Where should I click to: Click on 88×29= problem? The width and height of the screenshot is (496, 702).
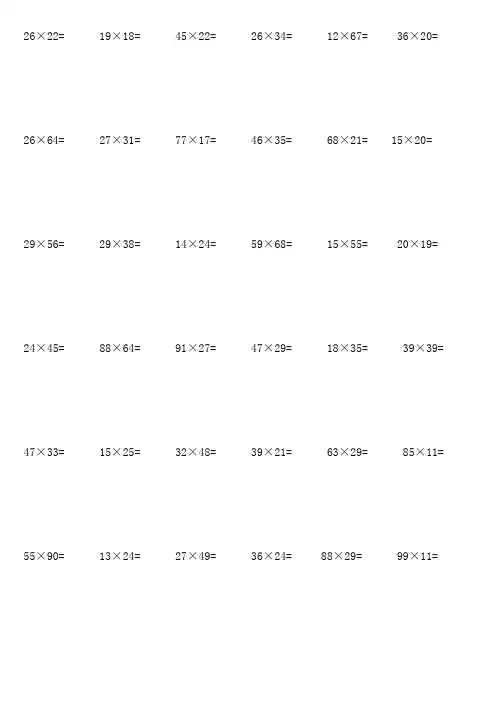tap(342, 556)
